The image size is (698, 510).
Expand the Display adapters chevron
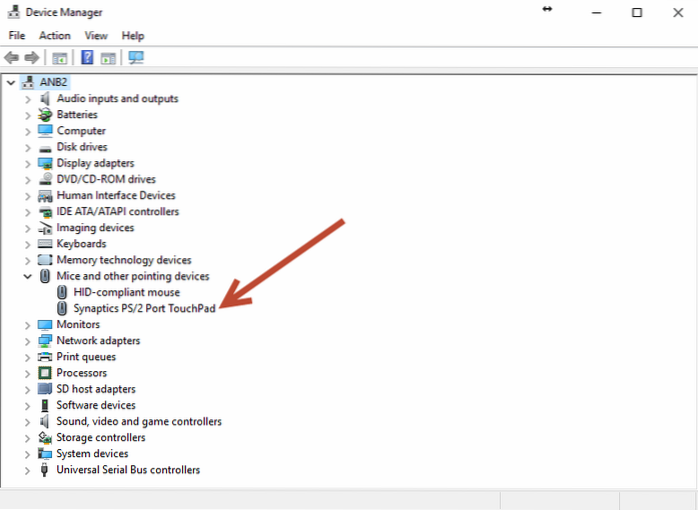tap(28, 164)
